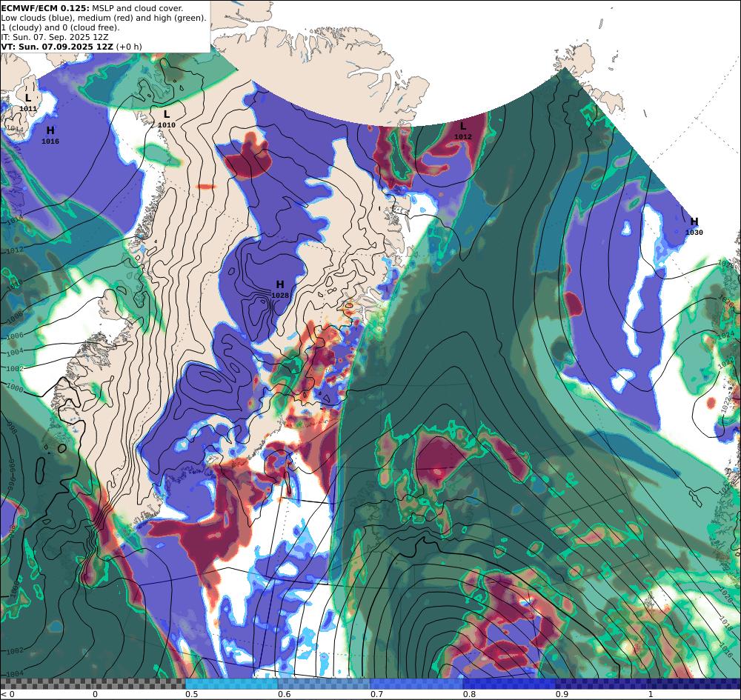
Task: Click the '(+0 h)' forecast hour text
Action: pyautogui.click(x=129, y=47)
